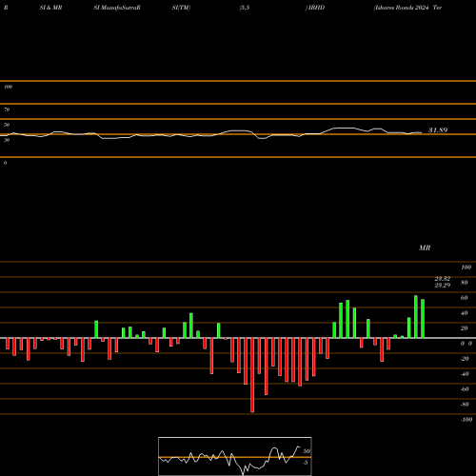Select the -80 label on the MR axis
The width and height of the screenshot is (476, 476).
tap(465, 405)
